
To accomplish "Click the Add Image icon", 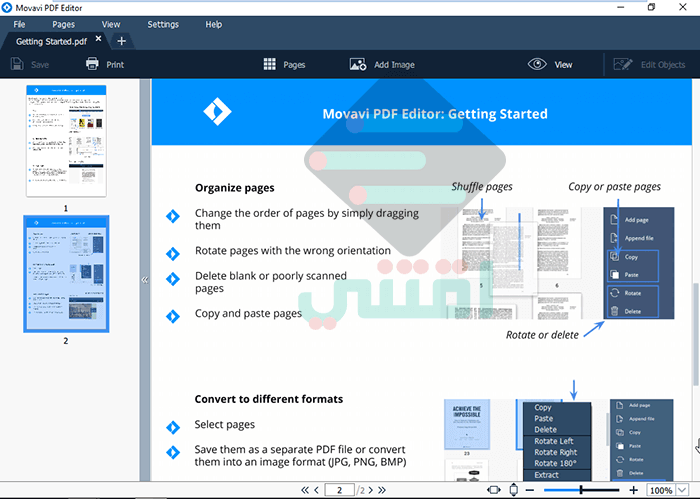I will [x=358, y=64].
